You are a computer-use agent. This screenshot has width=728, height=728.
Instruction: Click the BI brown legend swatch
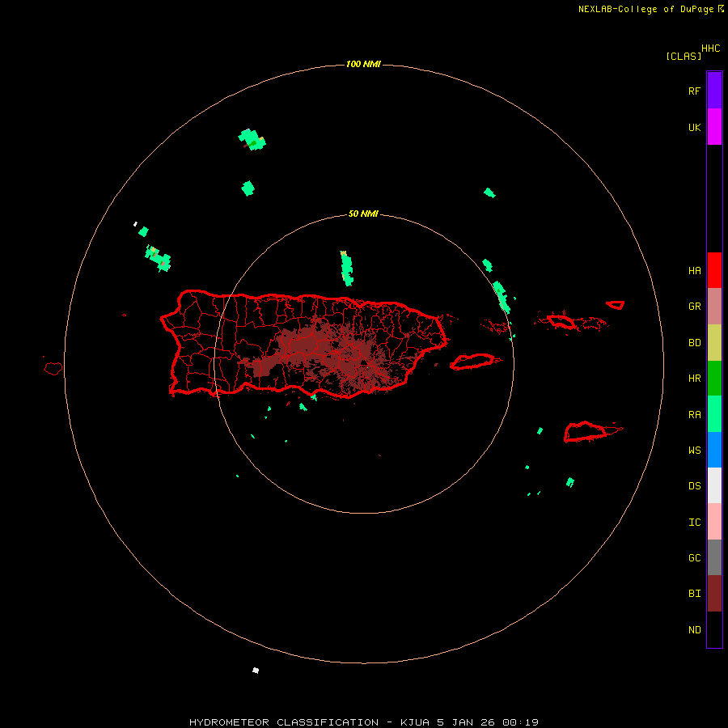pos(714,594)
